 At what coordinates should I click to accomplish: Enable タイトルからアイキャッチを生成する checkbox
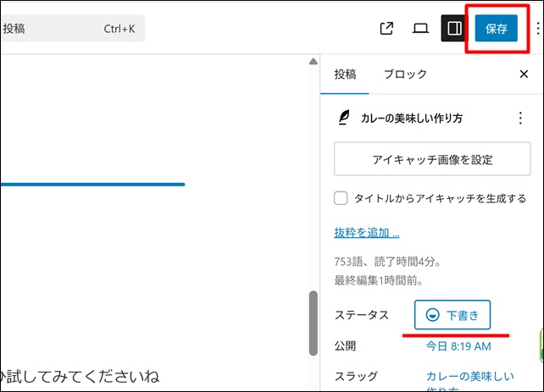[x=341, y=198]
